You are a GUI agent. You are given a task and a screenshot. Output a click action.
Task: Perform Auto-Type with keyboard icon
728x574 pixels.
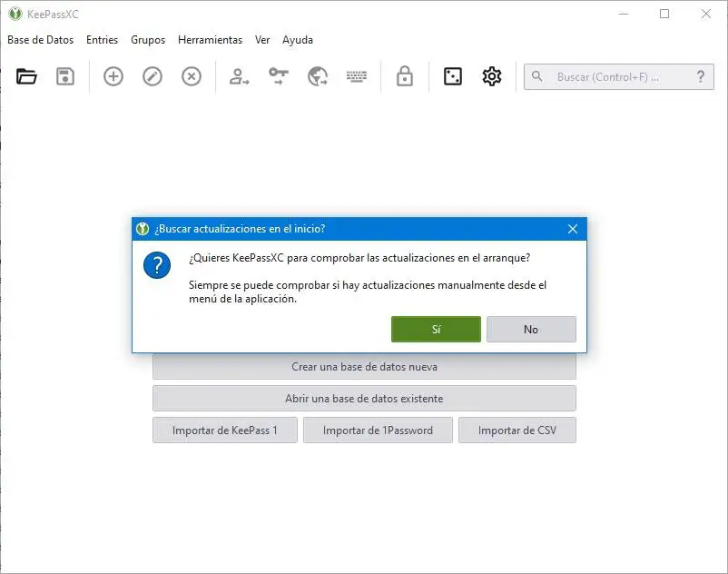(357, 76)
